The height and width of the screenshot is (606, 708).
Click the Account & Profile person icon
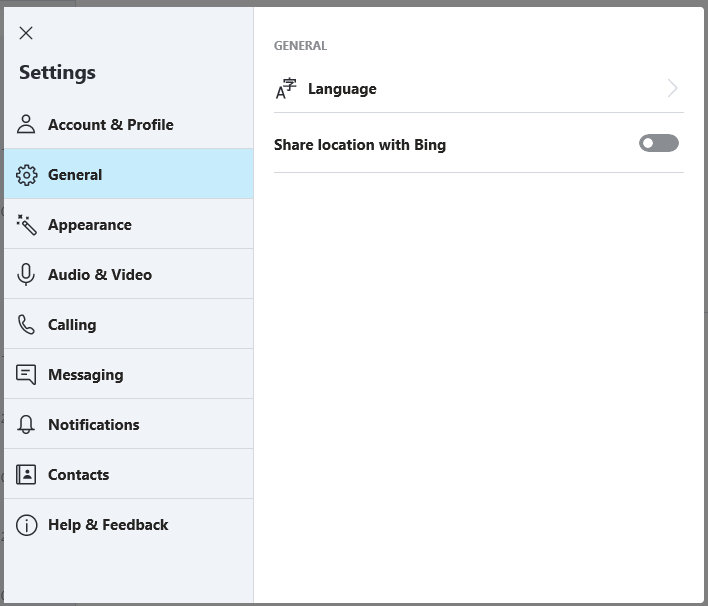tap(26, 124)
